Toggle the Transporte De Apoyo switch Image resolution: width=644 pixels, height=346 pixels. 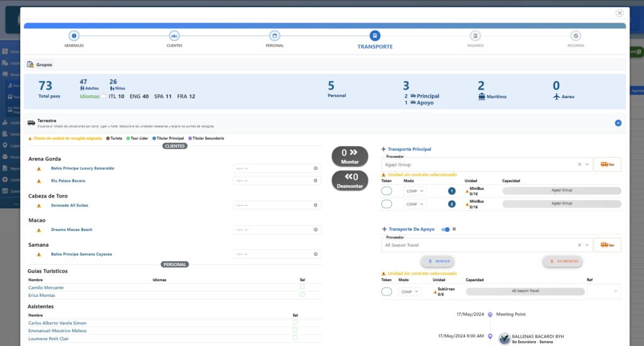coord(446,230)
